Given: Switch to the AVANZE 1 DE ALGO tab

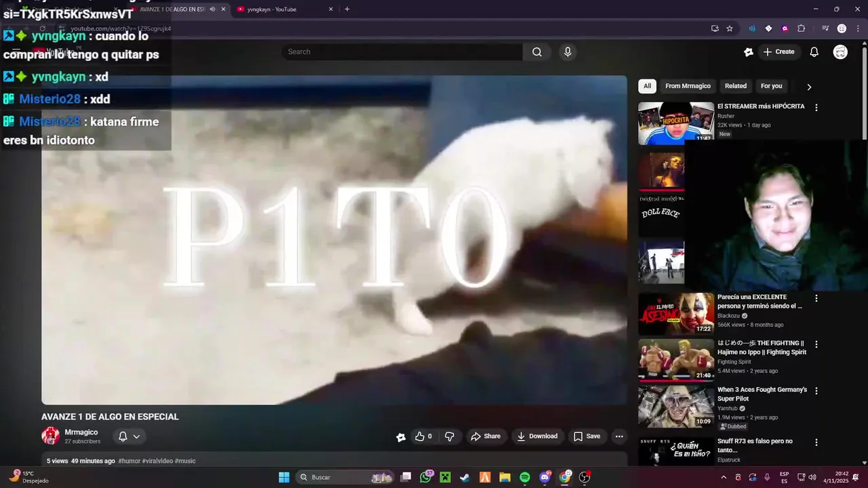Looking at the screenshot, I should click(173, 9).
